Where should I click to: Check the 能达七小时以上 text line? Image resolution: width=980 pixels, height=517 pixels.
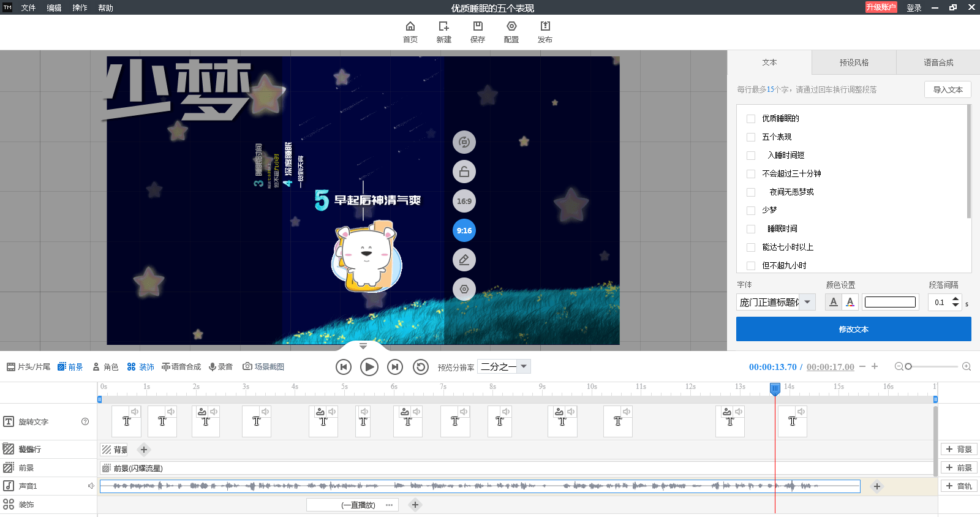751,247
